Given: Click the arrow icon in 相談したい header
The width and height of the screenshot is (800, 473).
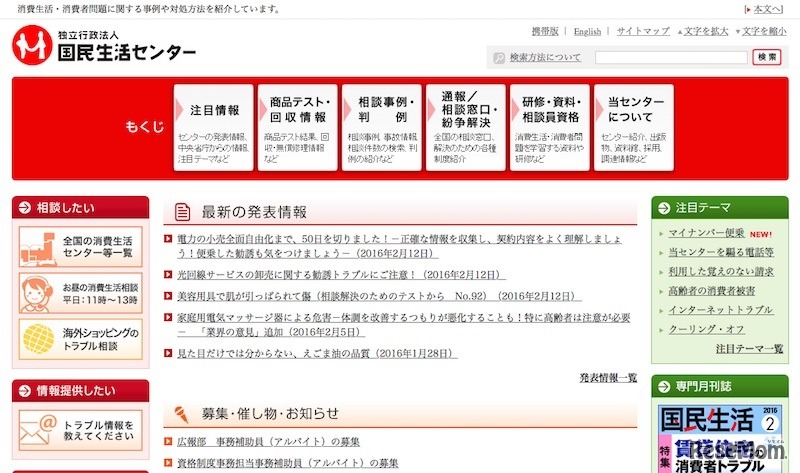Looking at the screenshot, I should click(24, 208).
